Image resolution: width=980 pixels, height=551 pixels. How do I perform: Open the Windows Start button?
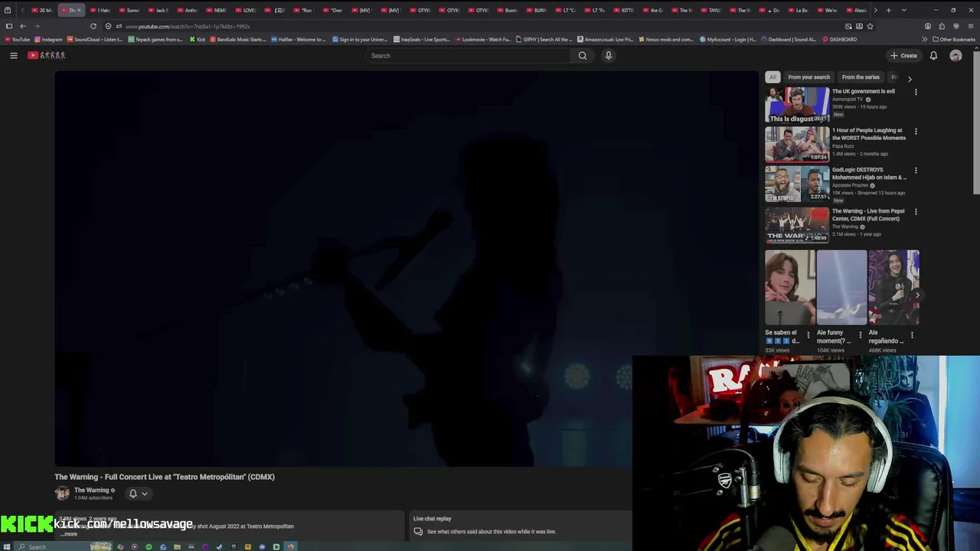click(x=8, y=546)
